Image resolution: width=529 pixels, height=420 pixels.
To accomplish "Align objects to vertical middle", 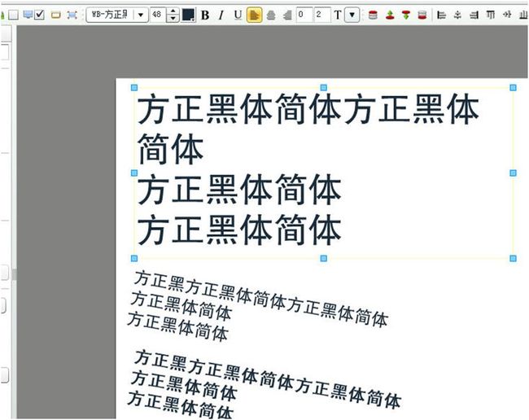I will 507,15.
